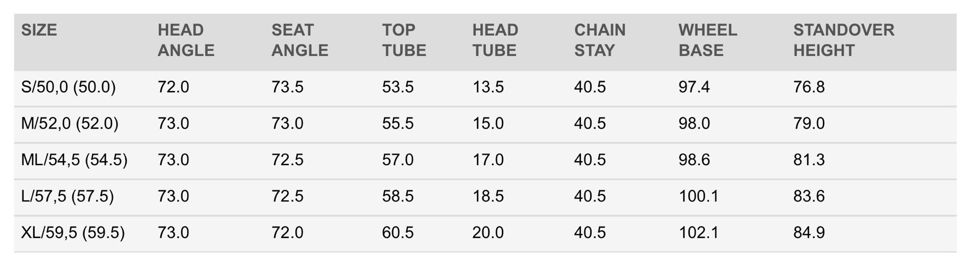Select the WHEEL BASE column header
Viewport: 980px width, 279px height.
[x=707, y=40]
